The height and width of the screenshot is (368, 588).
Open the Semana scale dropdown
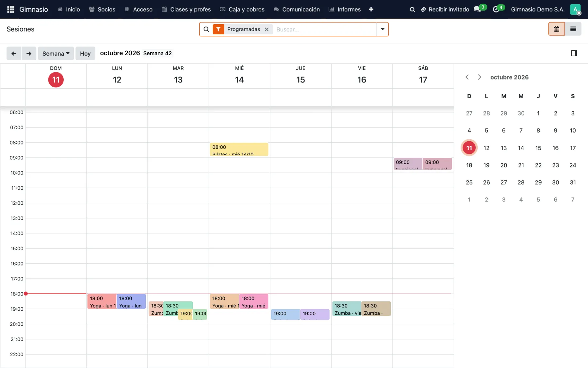[56, 53]
